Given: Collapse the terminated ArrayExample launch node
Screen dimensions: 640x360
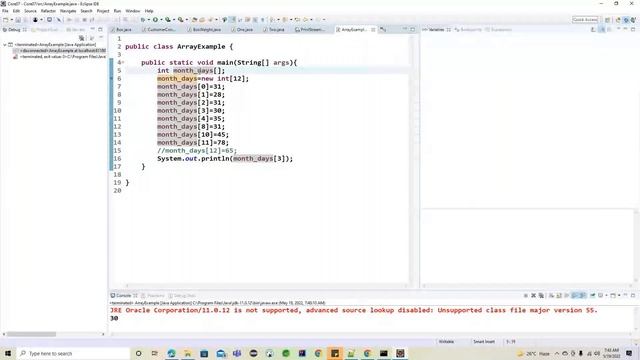Looking at the screenshot, I should pyautogui.click(x=4, y=45).
